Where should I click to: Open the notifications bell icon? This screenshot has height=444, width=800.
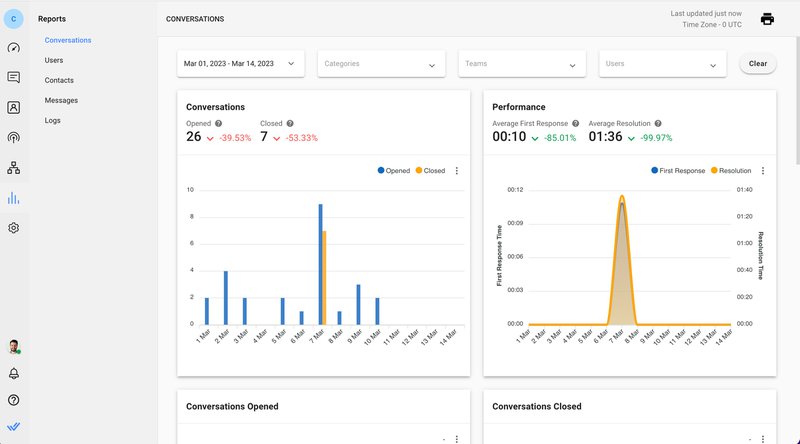(14, 373)
